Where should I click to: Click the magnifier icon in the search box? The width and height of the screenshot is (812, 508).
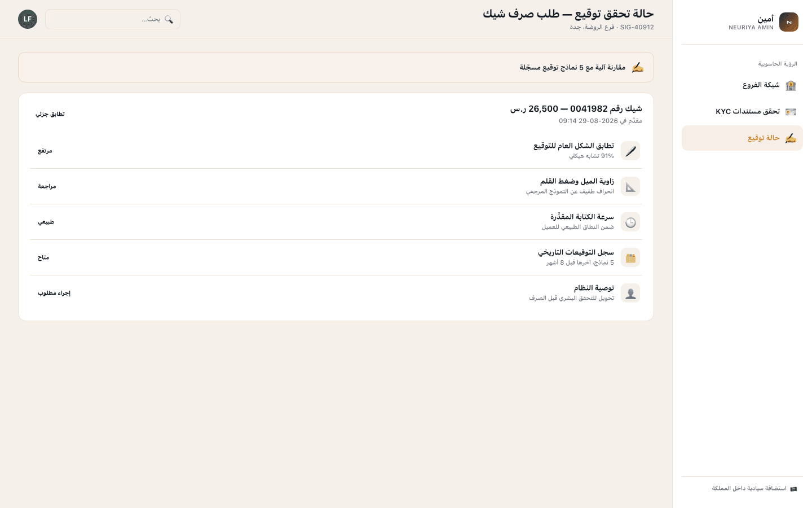pyautogui.click(x=169, y=19)
